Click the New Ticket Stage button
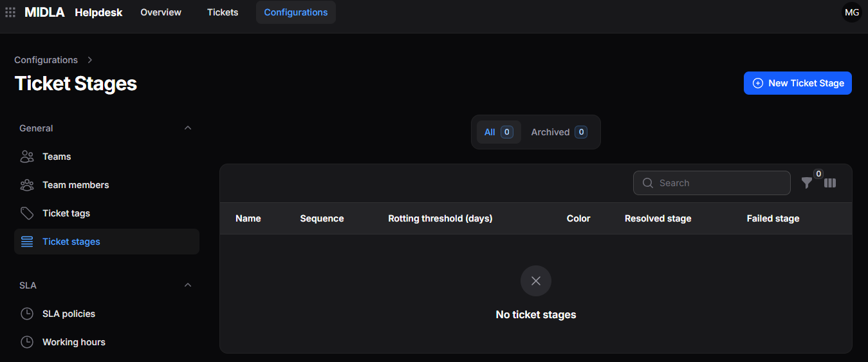Screen dimensions: 868x362 click(798, 83)
